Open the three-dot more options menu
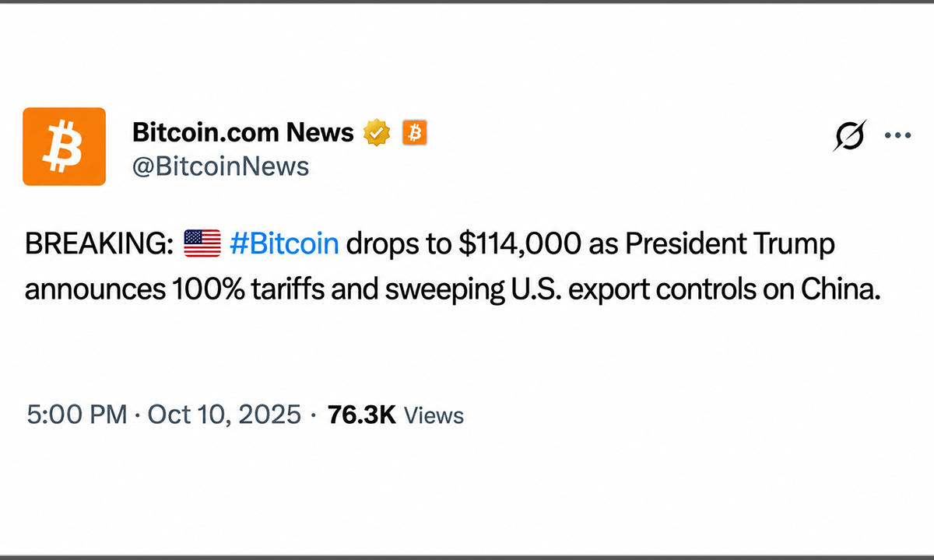 (897, 135)
